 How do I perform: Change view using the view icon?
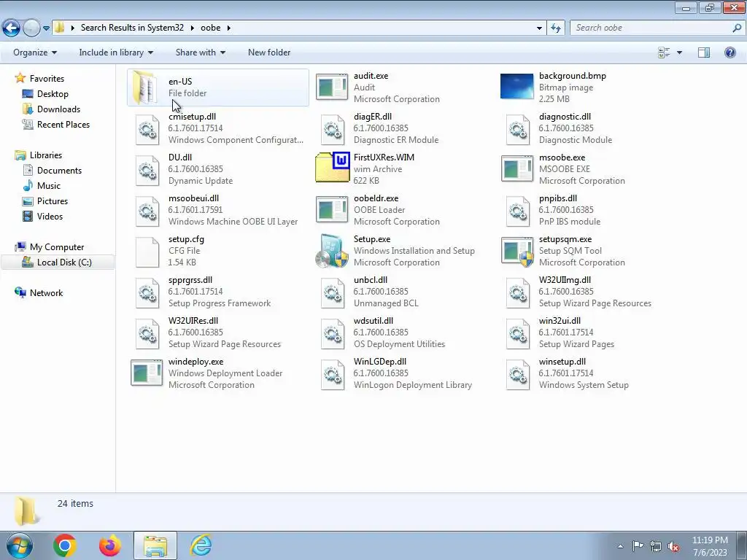pyautogui.click(x=664, y=52)
